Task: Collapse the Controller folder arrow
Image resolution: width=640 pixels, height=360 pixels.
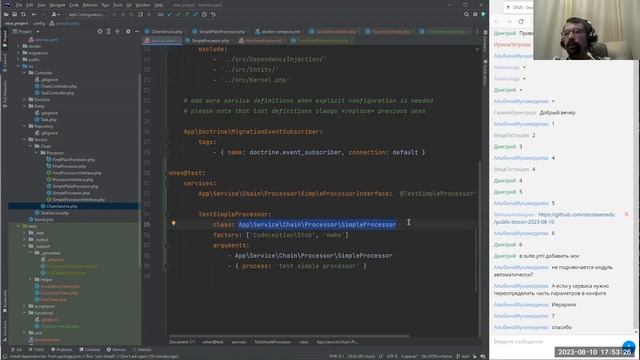Action: pyautogui.click(x=24, y=73)
